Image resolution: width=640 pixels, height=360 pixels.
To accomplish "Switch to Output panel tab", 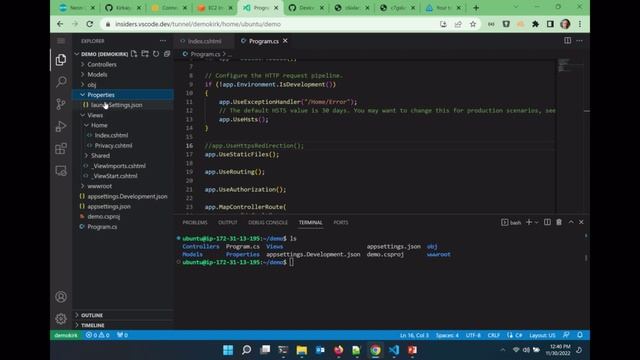I will (x=227, y=222).
